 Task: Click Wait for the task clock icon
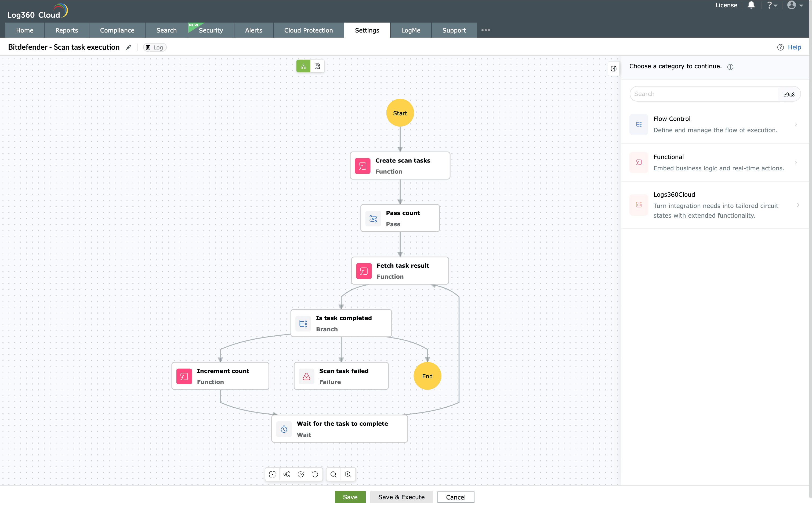284,429
